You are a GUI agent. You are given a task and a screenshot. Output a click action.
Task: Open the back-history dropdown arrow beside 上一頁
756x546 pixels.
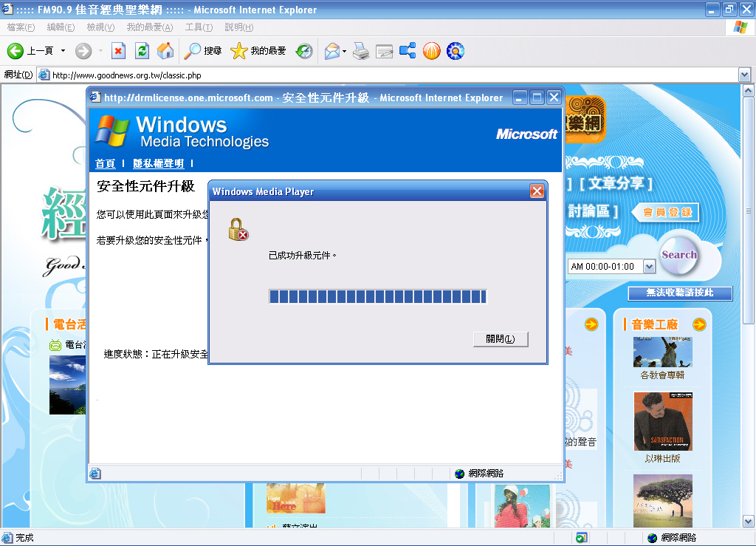pos(63,51)
